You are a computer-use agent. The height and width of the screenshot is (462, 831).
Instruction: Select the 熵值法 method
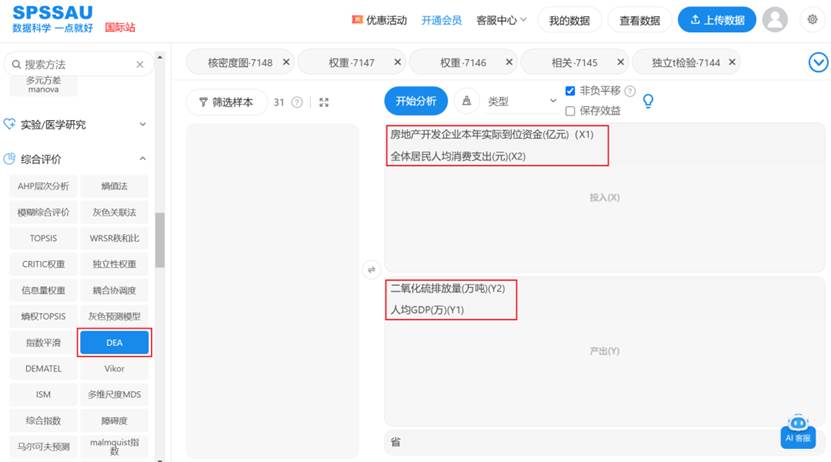114,186
